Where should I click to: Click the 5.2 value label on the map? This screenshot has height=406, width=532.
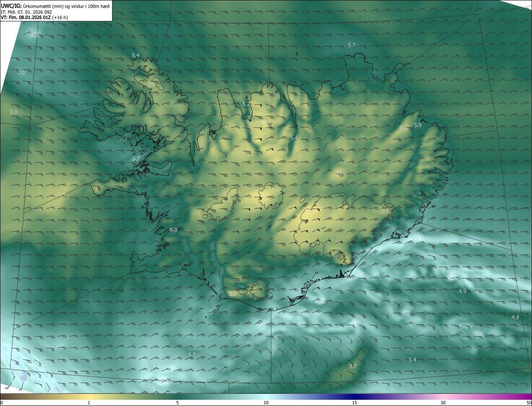246,104
